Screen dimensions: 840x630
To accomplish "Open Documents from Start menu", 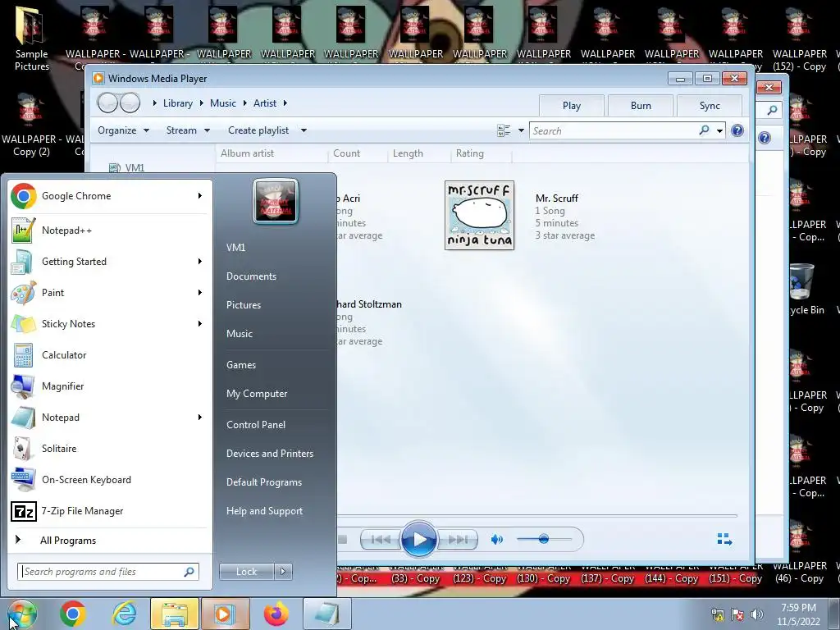I will tap(251, 276).
